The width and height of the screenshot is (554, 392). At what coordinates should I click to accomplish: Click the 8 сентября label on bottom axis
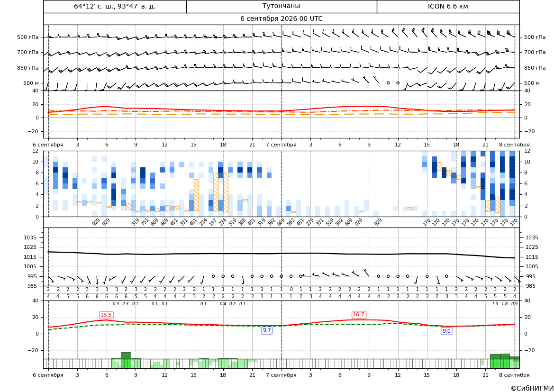tap(515, 375)
